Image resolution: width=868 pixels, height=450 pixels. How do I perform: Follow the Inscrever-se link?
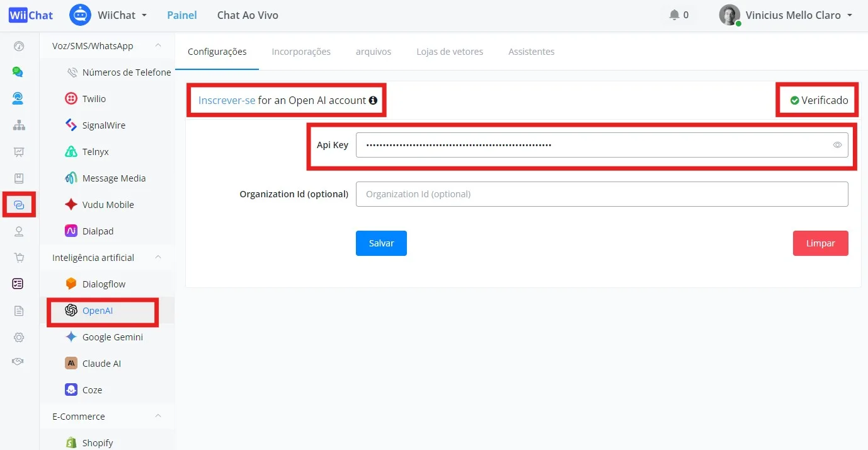click(x=227, y=100)
